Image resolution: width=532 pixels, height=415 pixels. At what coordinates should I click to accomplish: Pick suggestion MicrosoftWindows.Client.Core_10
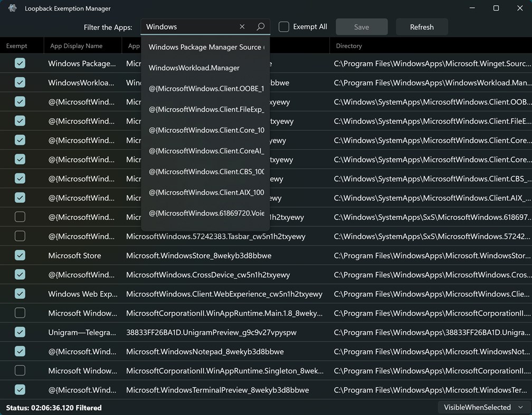(206, 130)
